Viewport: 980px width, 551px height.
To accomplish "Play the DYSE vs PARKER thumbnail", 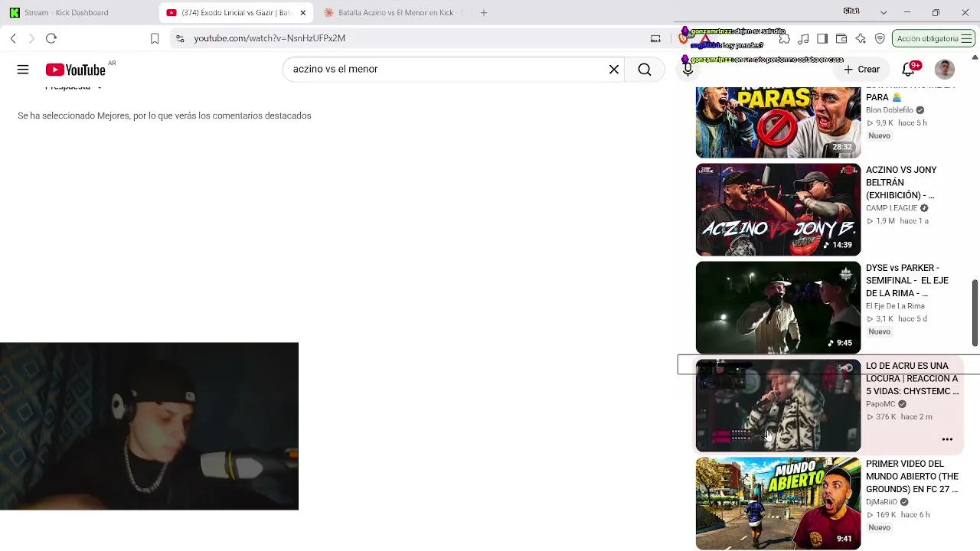I will pos(778,308).
